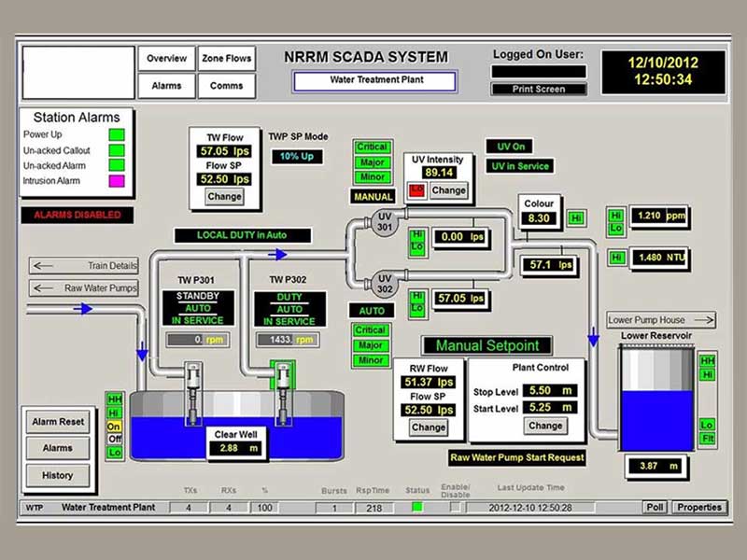747x560 pixels.
Task: Open the Zone Flows screen
Action: (226, 59)
